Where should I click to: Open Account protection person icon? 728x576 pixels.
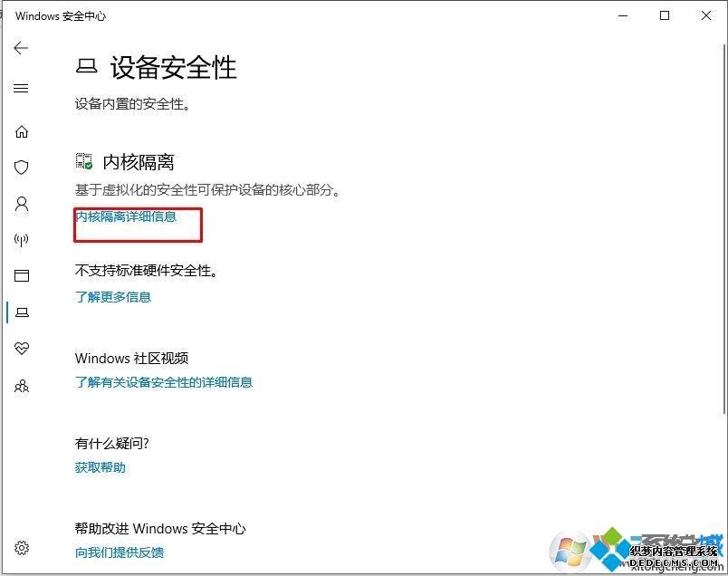(x=22, y=204)
